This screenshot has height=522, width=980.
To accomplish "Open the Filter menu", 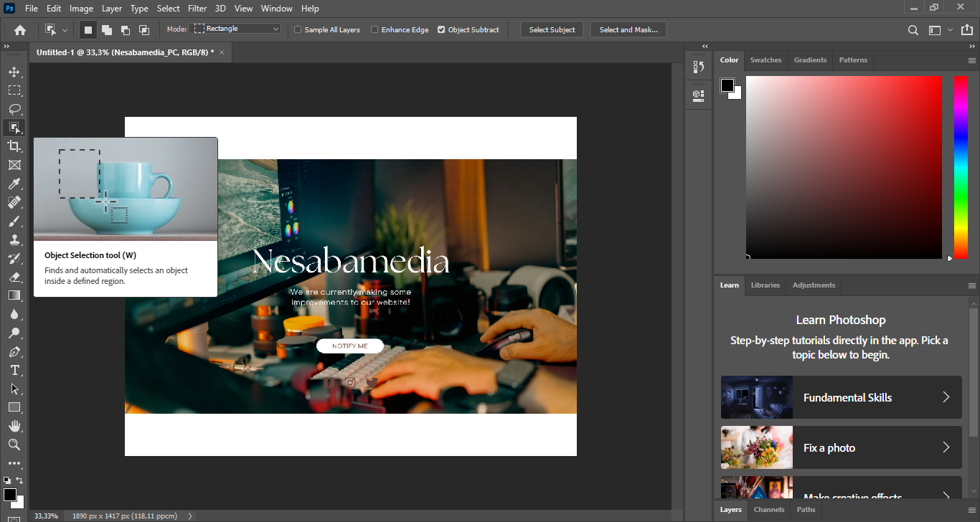I will (197, 9).
